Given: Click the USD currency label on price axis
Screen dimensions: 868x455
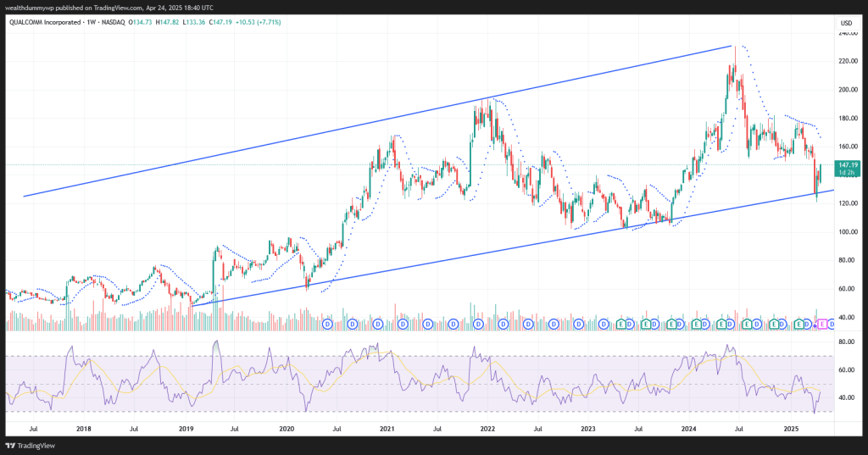Looking at the screenshot, I should (x=845, y=22).
